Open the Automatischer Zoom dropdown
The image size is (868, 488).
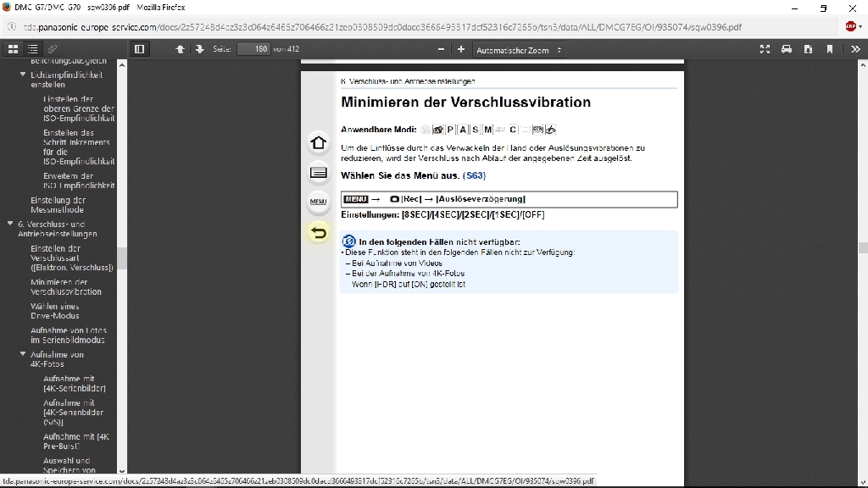[519, 50]
